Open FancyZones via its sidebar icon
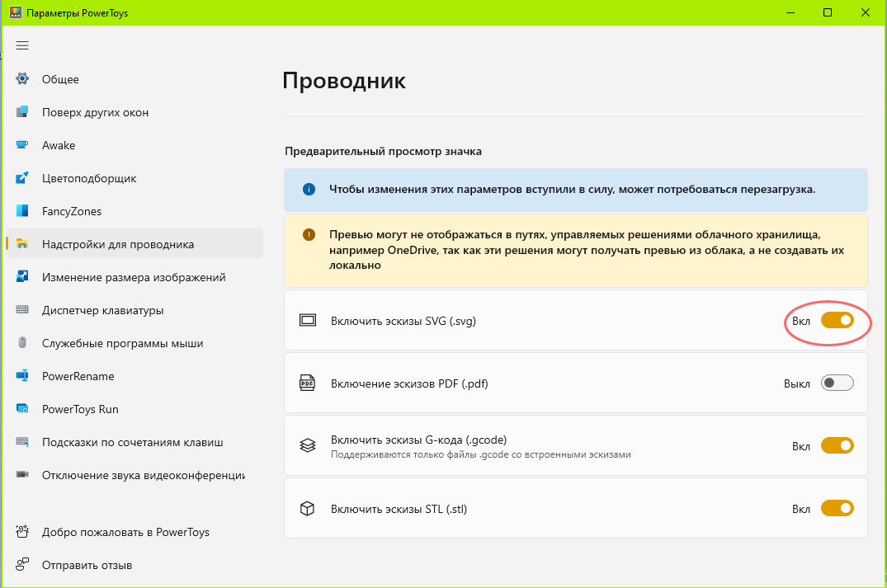The image size is (887, 588). click(22, 211)
